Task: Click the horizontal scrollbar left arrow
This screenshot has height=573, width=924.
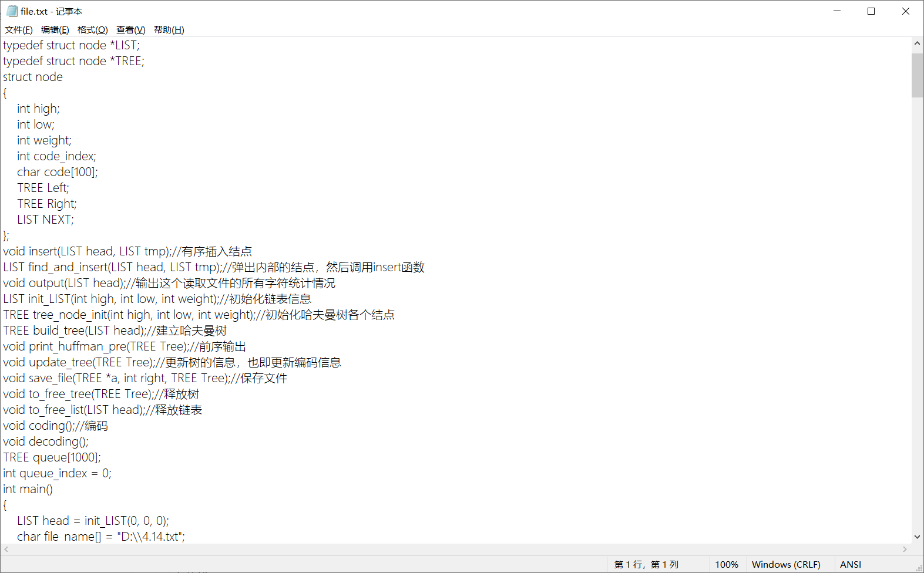Action: coord(6,549)
